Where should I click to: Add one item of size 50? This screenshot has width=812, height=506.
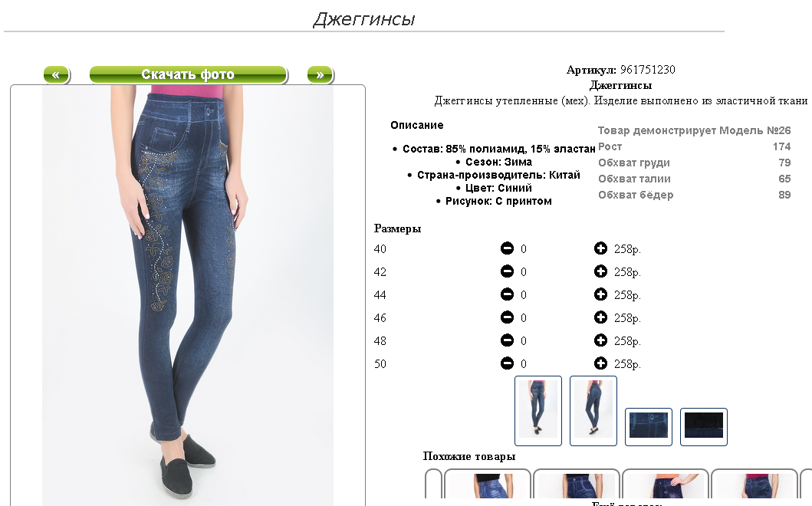[x=600, y=363]
